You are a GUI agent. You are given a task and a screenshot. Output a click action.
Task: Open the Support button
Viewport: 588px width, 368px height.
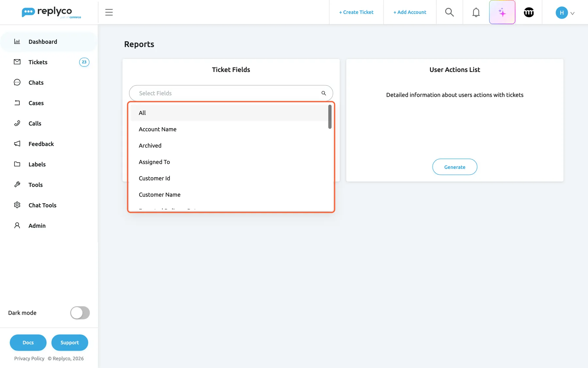click(70, 342)
